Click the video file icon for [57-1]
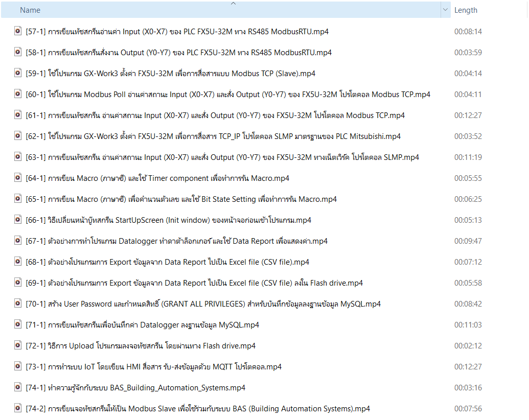The image size is (529, 420). coord(18,31)
